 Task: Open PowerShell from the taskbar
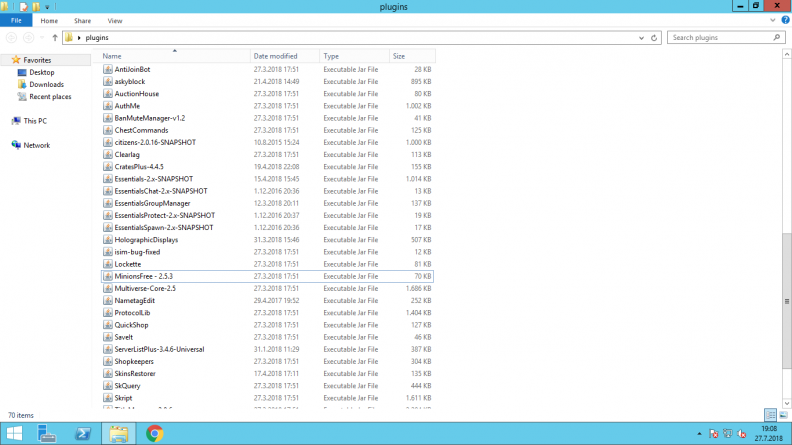coord(83,433)
